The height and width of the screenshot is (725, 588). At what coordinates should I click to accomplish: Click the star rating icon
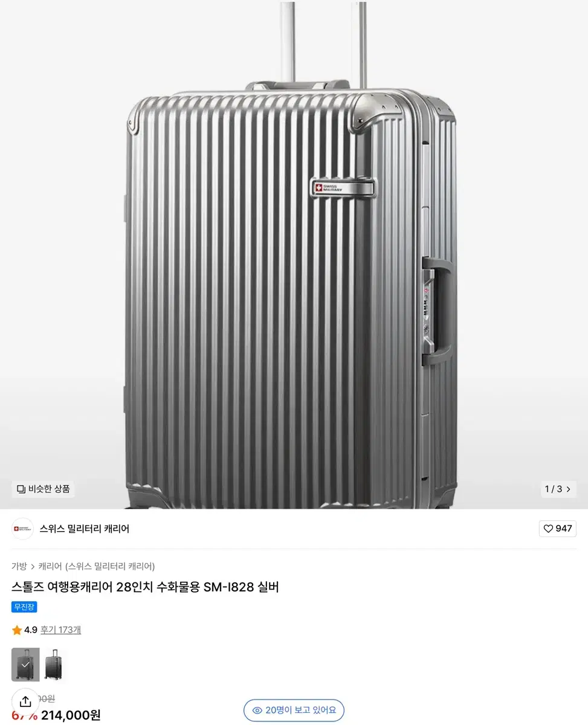click(x=17, y=630)
